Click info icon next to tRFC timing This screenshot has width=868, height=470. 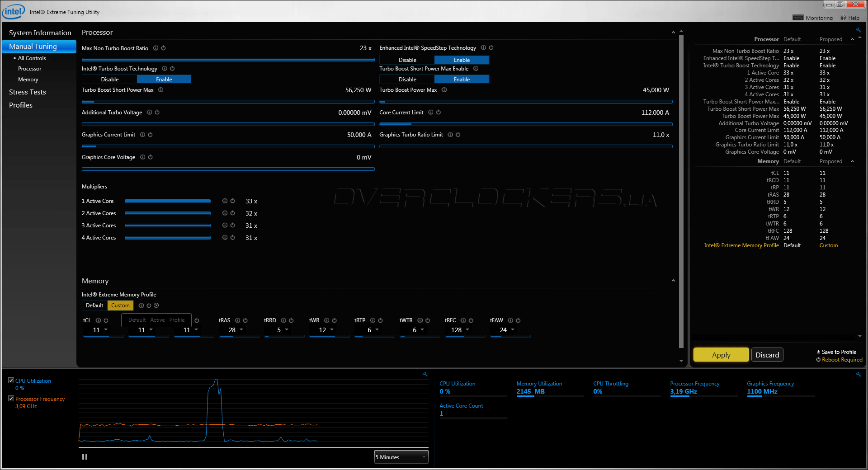click(463, 320)
